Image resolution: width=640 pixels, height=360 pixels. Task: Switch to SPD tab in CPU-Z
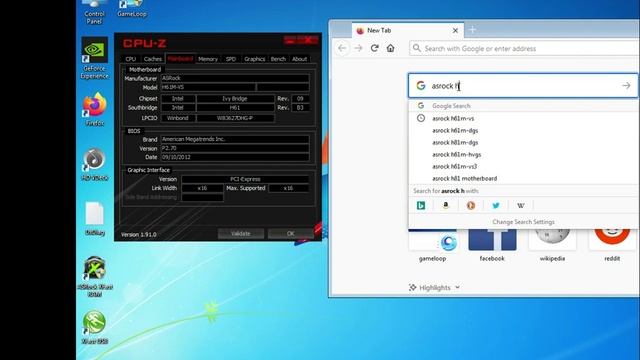pyautogui.click(x=231, y=59)
